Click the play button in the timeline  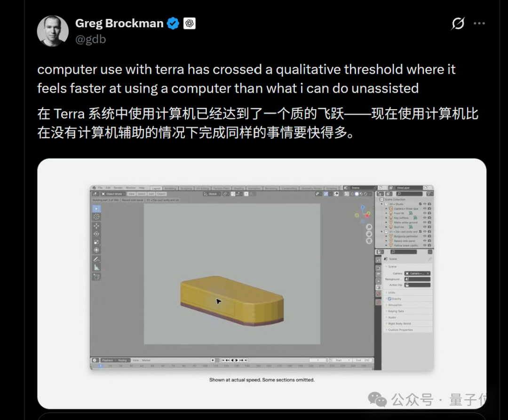(x=237, y=360)
